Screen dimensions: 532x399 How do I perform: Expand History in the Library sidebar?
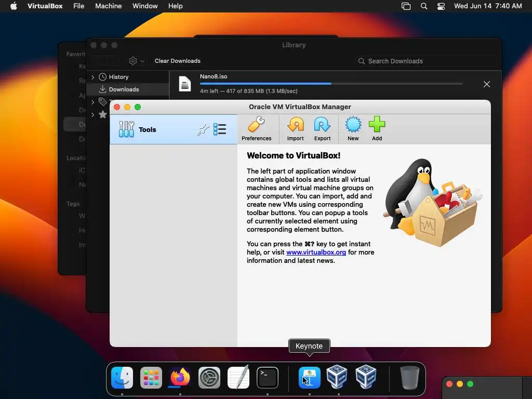pyautogui.click(x=92, y=77)
